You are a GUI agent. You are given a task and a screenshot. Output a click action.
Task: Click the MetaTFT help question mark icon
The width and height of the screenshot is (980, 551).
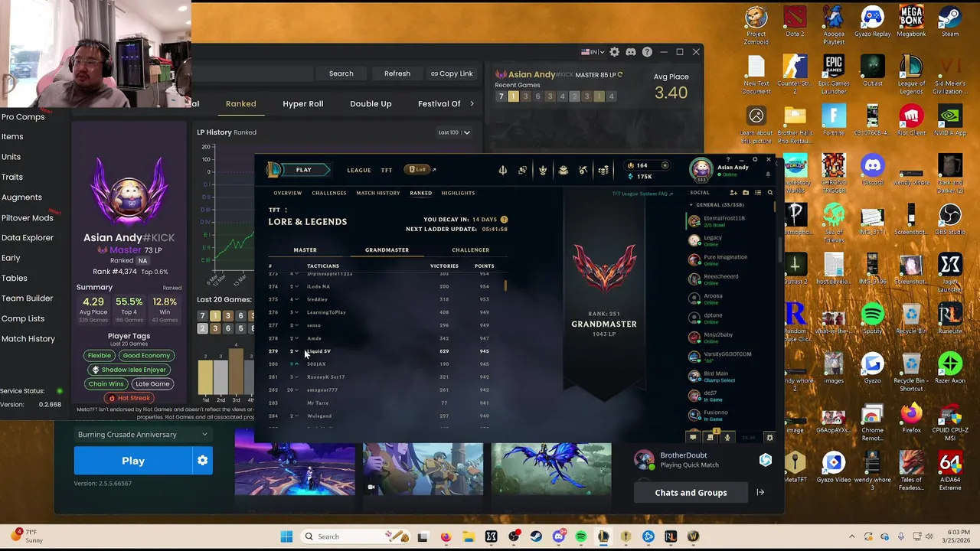[647, 52]
